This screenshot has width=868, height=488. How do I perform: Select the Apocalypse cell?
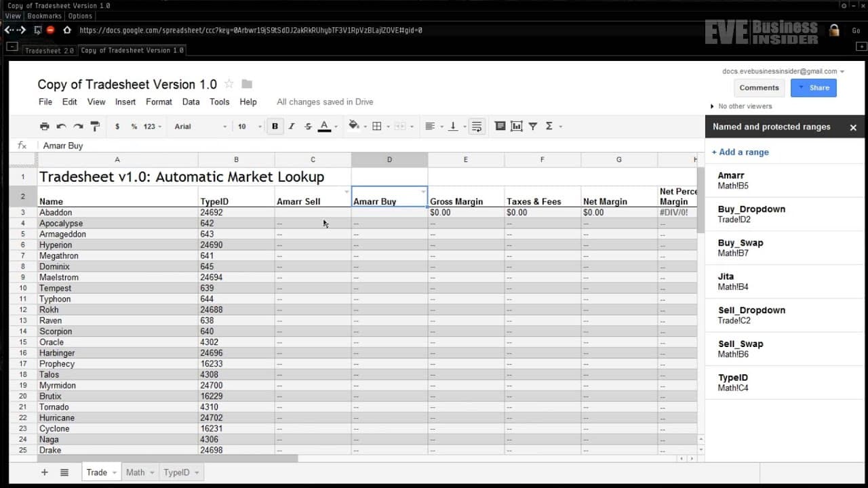[117, 223]
